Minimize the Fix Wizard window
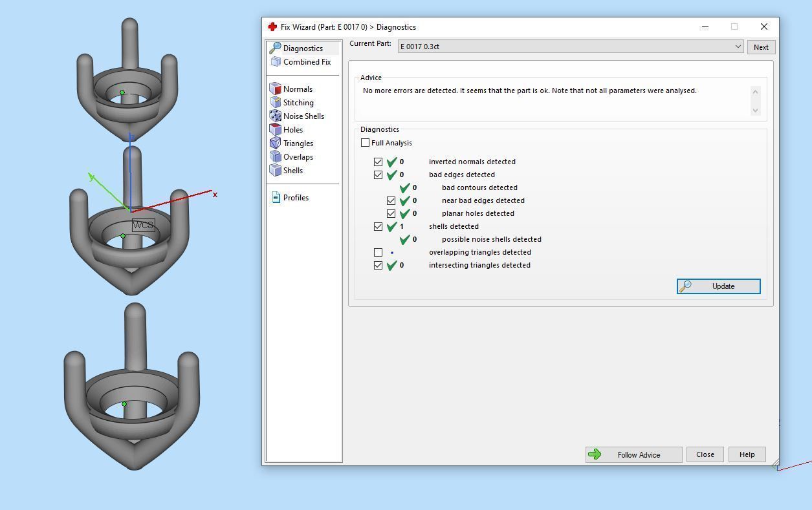The height and width of the screenshot is (510, 812). click(705, 27)
